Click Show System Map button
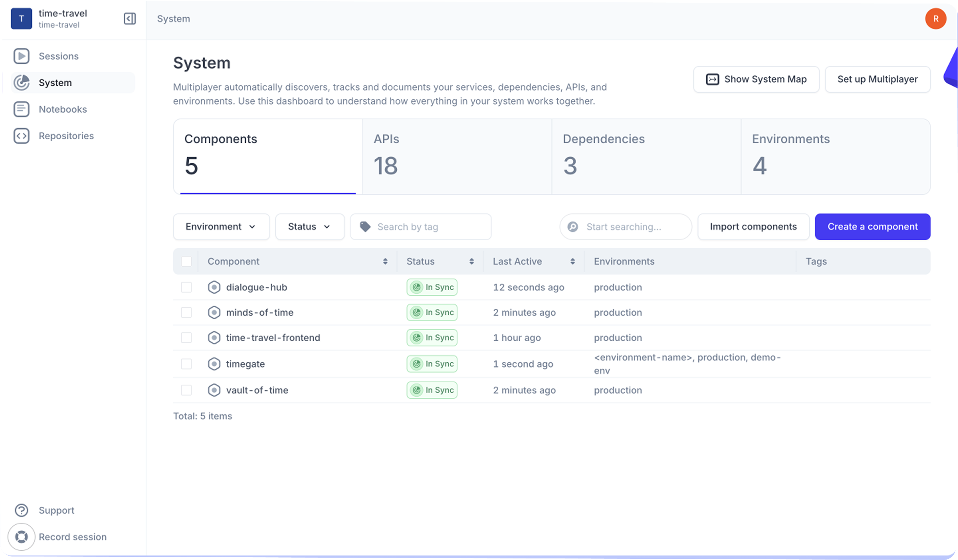Viewport: 958px width, 560px height. pyautogui.click(x=756, y=79)
